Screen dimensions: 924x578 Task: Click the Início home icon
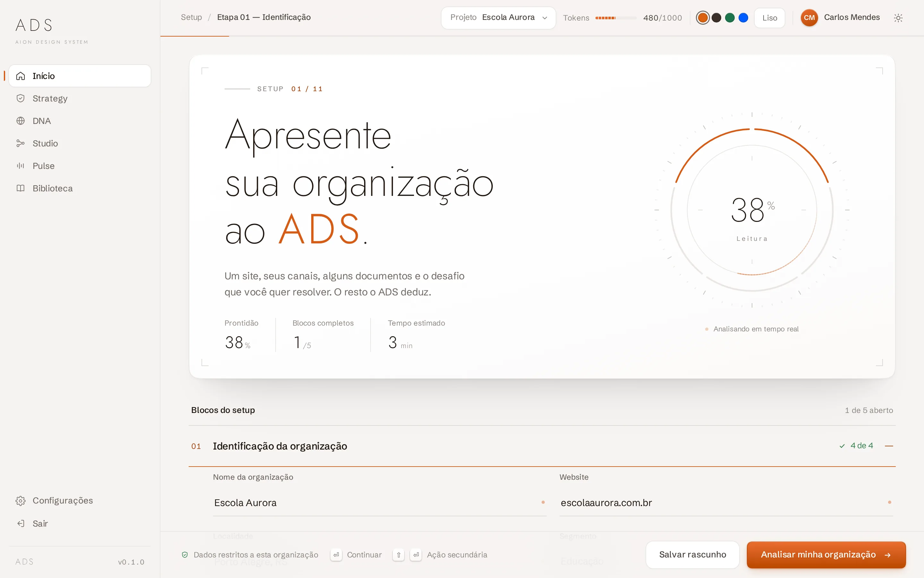tap(21, 76)
